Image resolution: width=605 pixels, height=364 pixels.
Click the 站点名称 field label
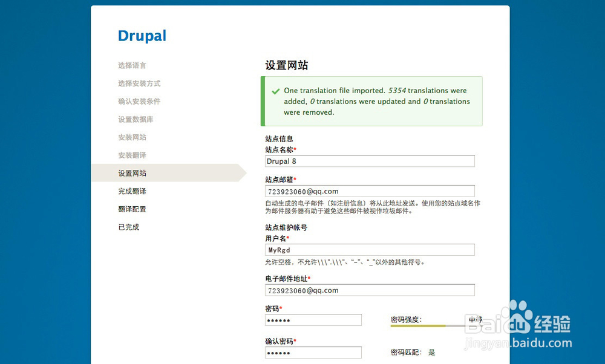click(x=281, y=149)
